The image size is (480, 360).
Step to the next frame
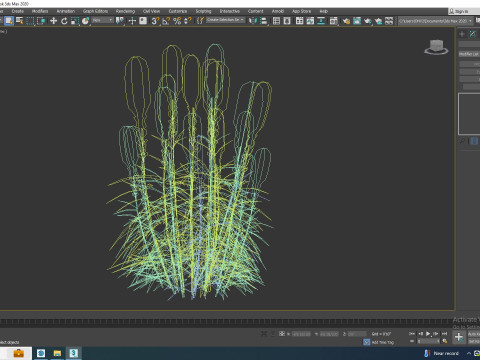(436, 333)
